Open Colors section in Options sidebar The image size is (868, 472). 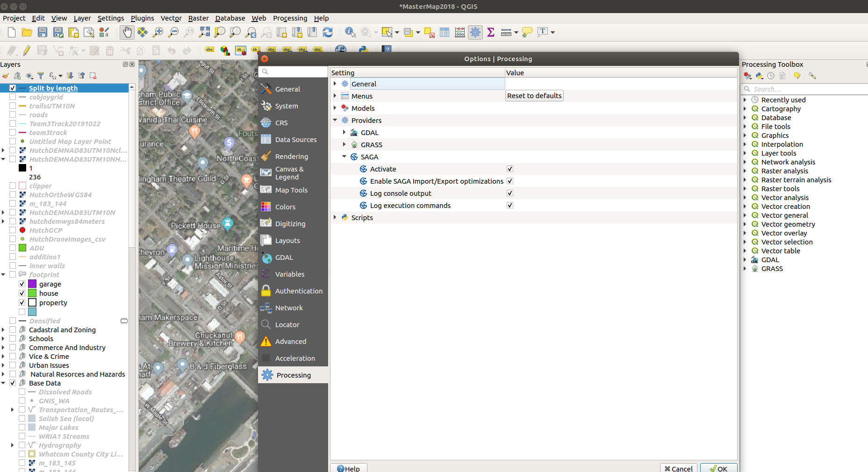pyautogui.click(x=293, y=207)
